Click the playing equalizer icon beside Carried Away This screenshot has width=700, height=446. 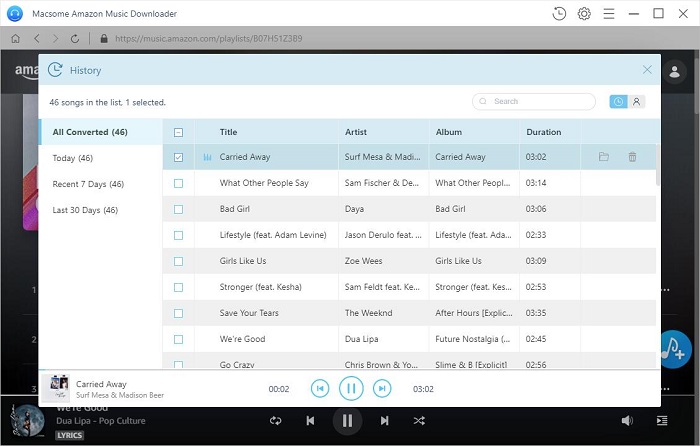point(207,157)
